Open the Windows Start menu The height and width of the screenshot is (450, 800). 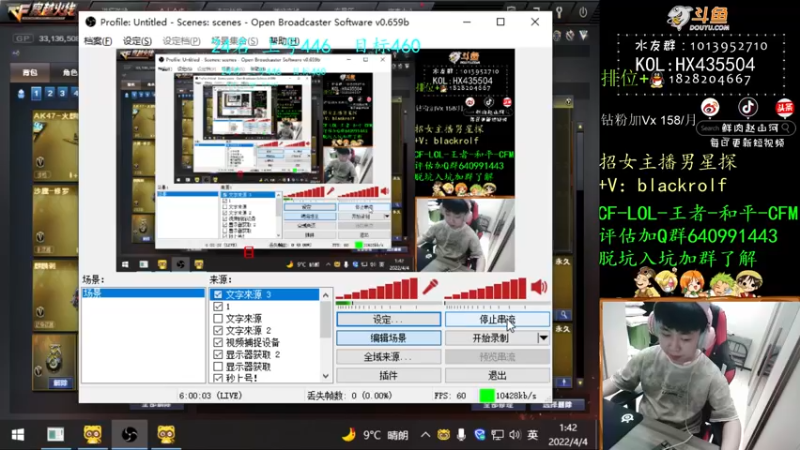tap(18, 434)
